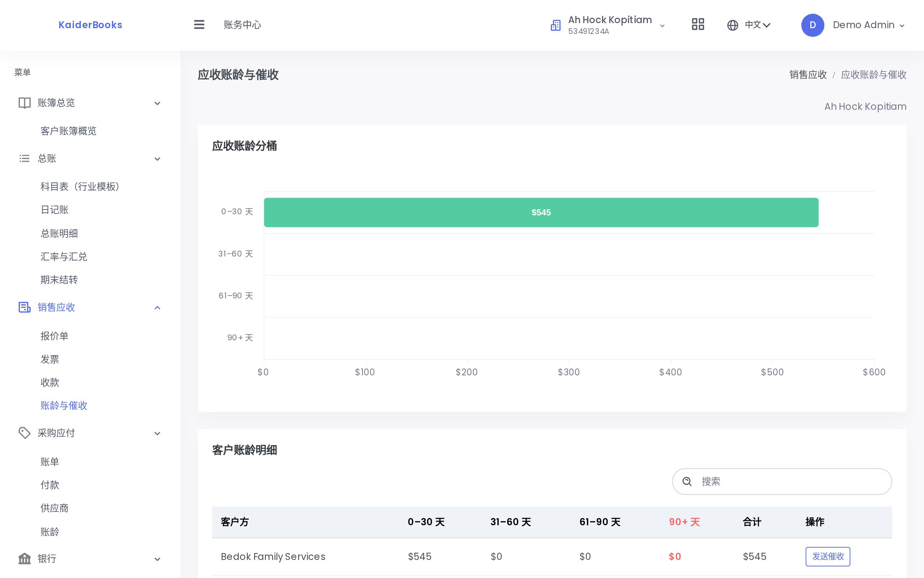Screen dimensions: 924x578
Task: Click the globe language icon
Action: (x=732, y=25)
